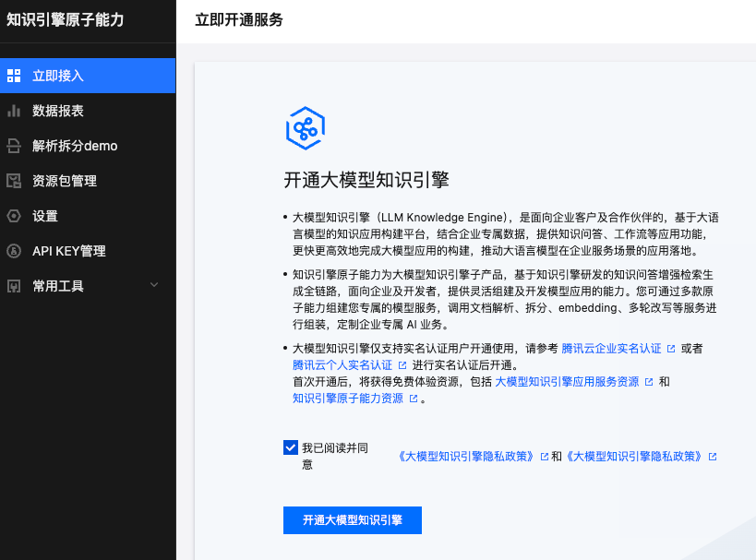
Task: Uncheck the 我已阅读并同意 checkbox
Action: click(x=291, y=447)
